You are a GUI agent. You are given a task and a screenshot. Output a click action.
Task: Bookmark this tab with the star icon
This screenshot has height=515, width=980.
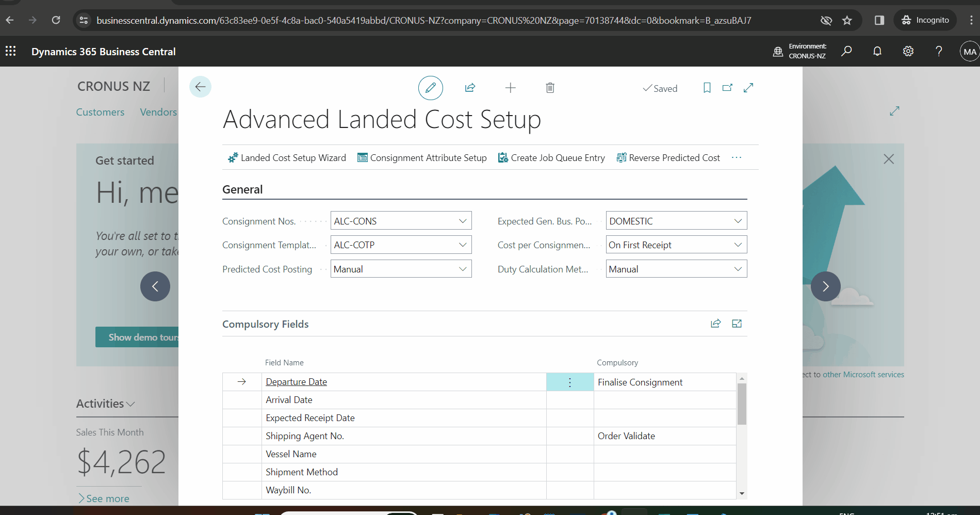pyautogui.click(x=847, y=20)
